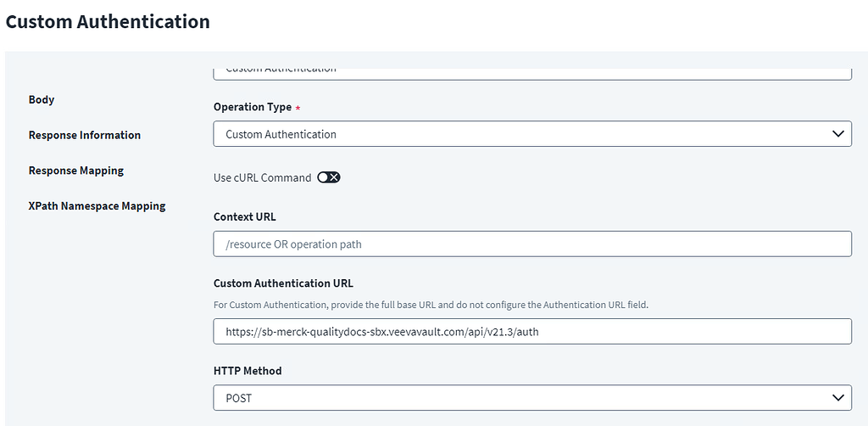Viewport: 868px width, 426px height.
Task: Select the Response Mapping section
Action: point(76,171)
